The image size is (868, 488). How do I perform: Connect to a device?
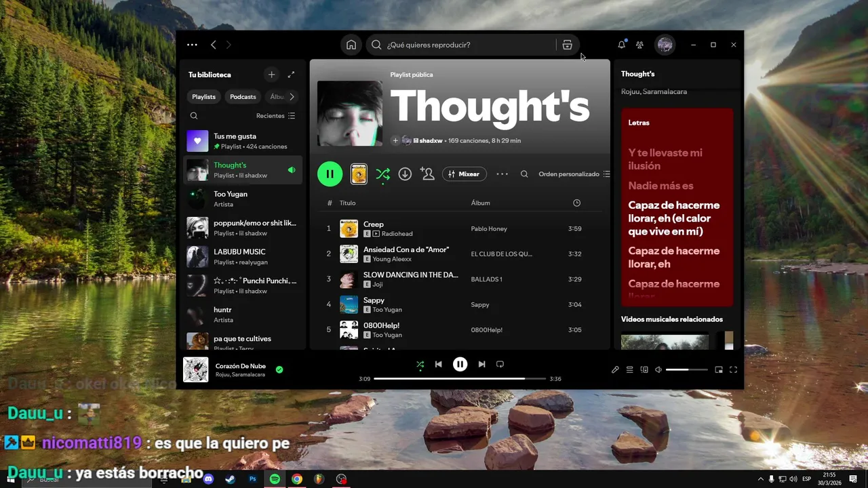click(x=644, y=370)
